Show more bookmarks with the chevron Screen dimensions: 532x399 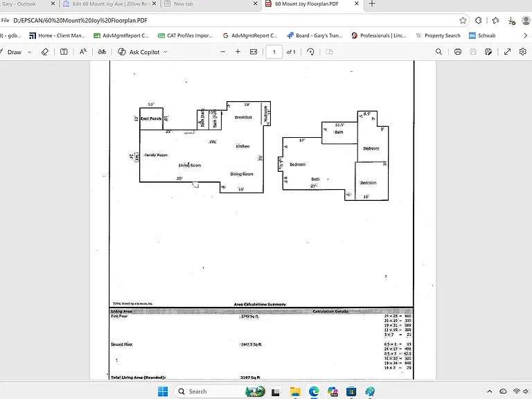pyautogui.click(x=525, y=35)
